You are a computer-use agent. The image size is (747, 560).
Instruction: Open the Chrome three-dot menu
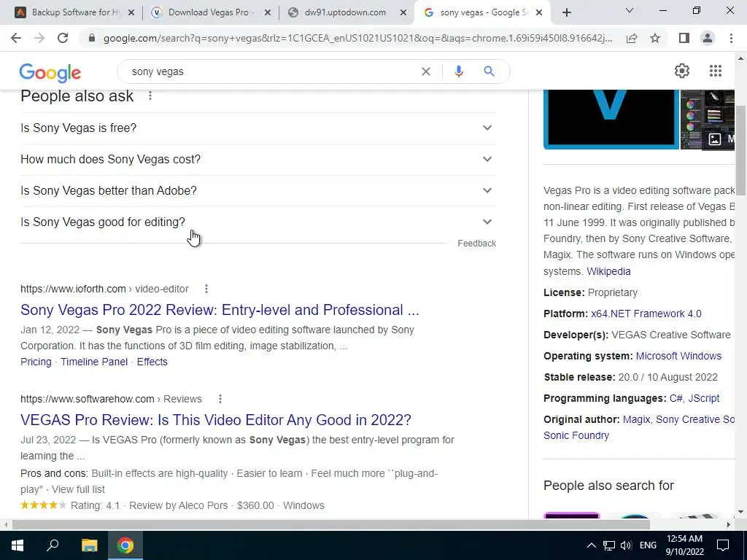[x=731, y=38]
